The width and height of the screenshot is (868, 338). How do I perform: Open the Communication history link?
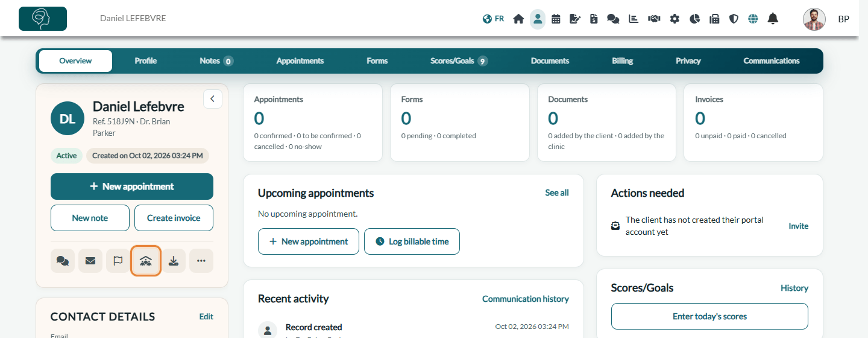tap(526, 299)
